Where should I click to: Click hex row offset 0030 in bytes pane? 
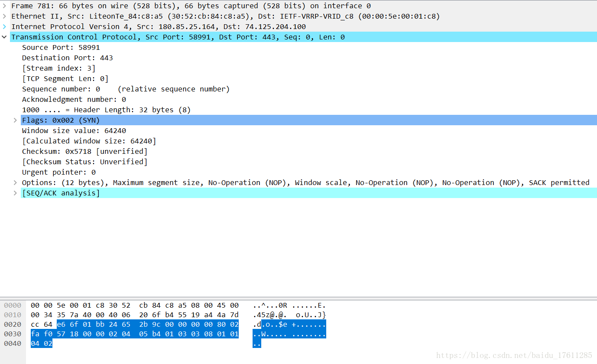point(13,334)
